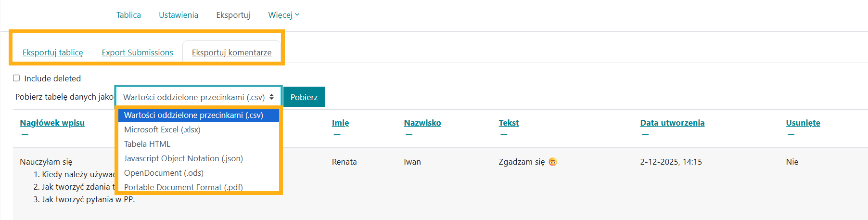Select OpenDocument (.ods) from the list
Viewport: 868px width, 220px height.
click(x=164, y=173)
